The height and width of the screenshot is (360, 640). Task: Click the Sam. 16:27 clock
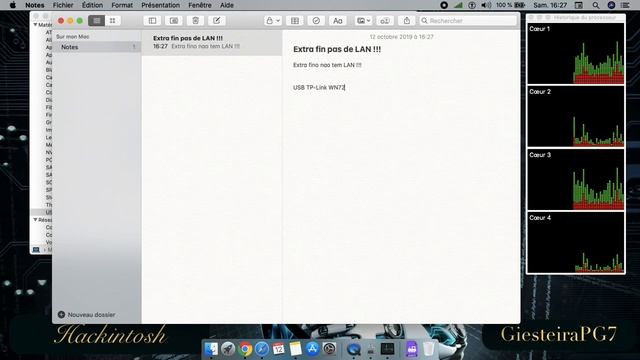click(550, 5)
